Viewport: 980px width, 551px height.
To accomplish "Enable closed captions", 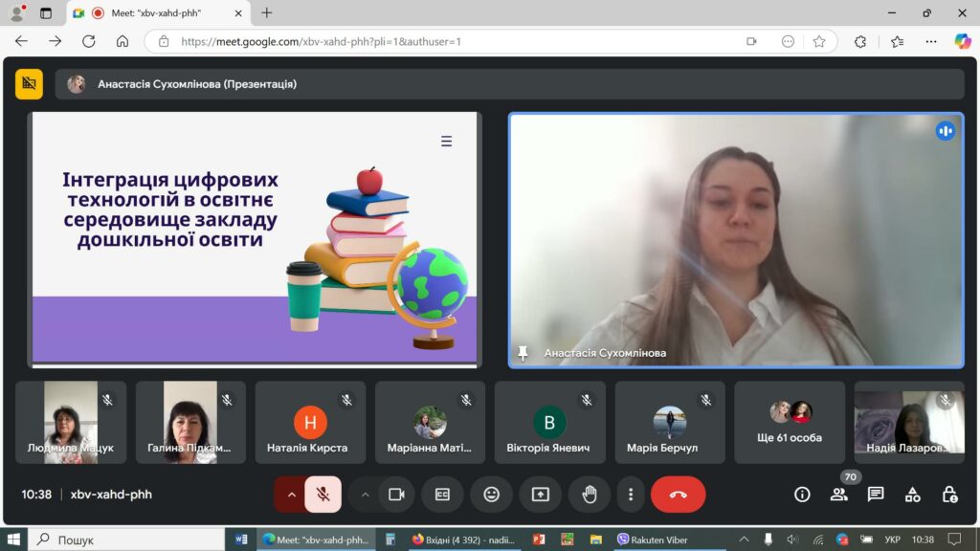I will coord(442,495).
